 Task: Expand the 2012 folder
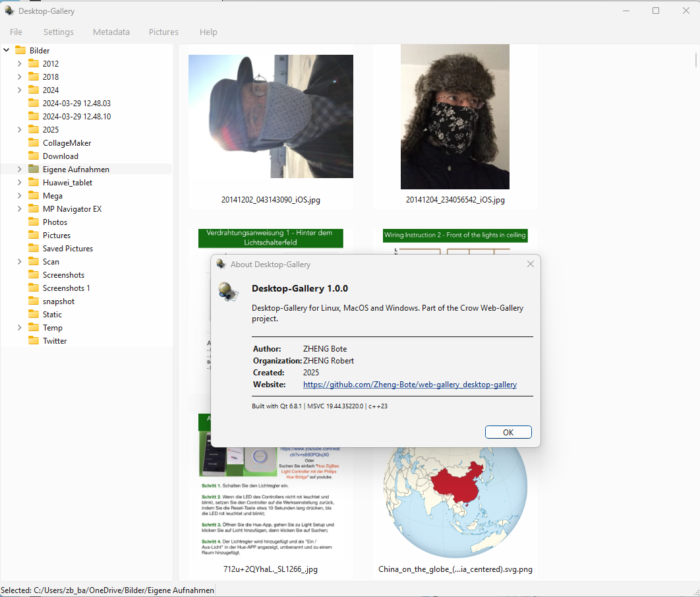[x=19, y=63]
